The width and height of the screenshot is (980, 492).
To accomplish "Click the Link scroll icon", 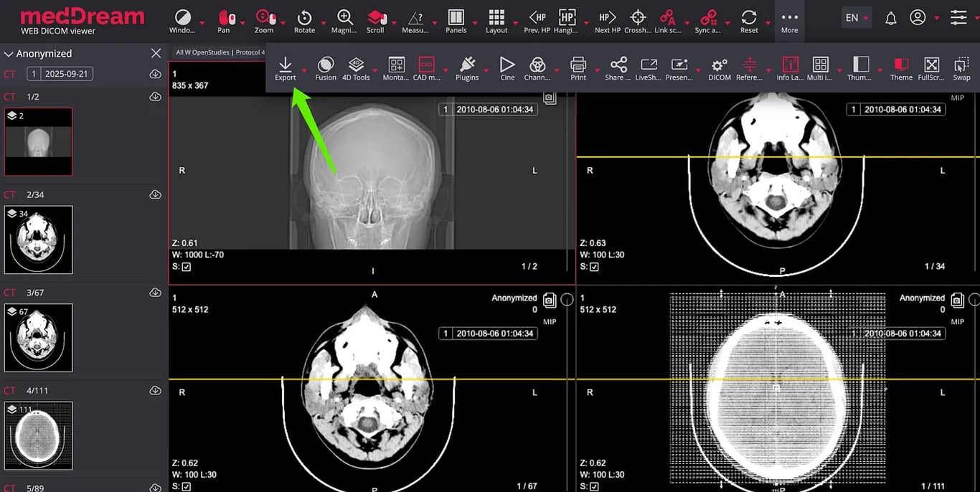I will pos(668,17).
